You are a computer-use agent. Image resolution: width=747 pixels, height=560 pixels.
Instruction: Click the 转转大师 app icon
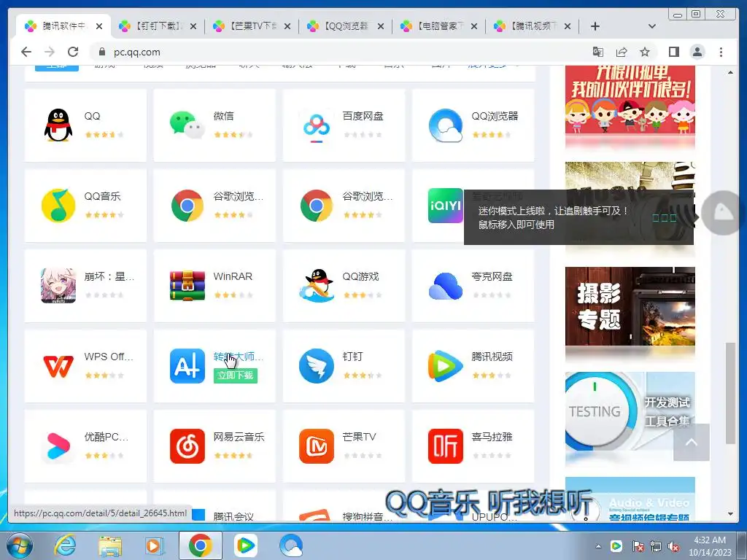click(x=187, y=366)
